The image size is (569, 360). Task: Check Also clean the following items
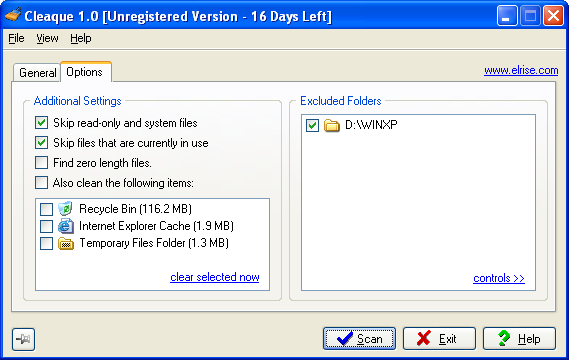pyautogui.click(x=41, y=183)
